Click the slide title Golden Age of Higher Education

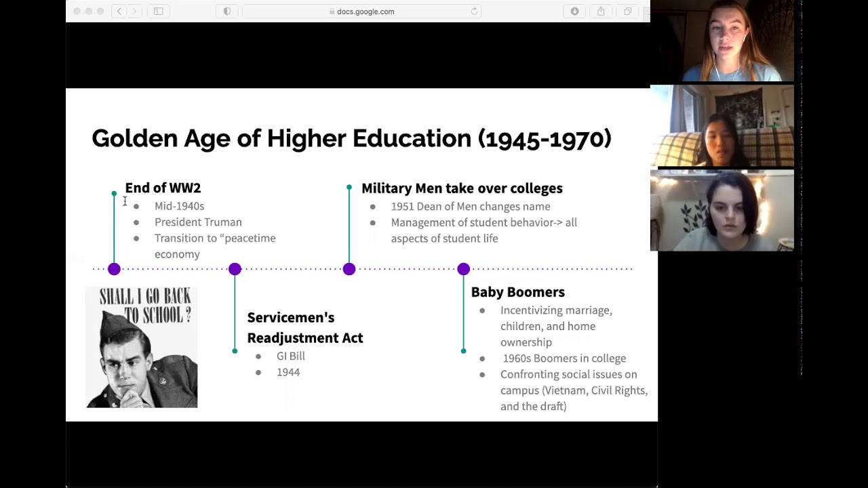[x=351, y=138]
